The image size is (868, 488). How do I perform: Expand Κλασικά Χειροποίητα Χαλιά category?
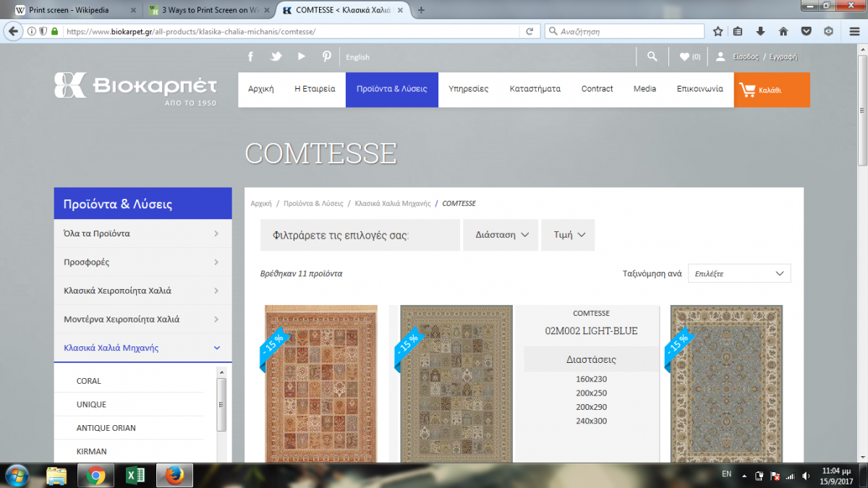click(142, 291)
